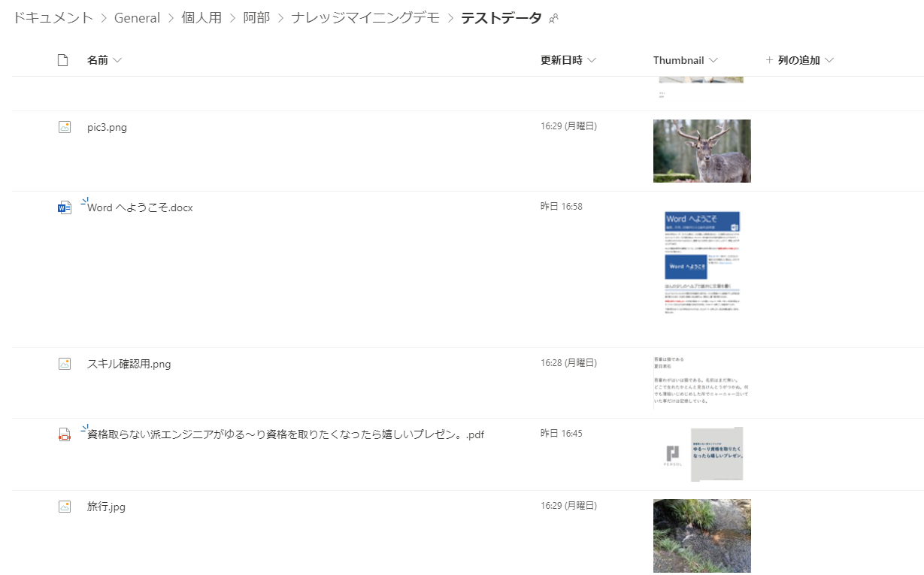Click the image file icon for pic3.png
Viewport: 924px width, 575px height.
click(65, 127)
